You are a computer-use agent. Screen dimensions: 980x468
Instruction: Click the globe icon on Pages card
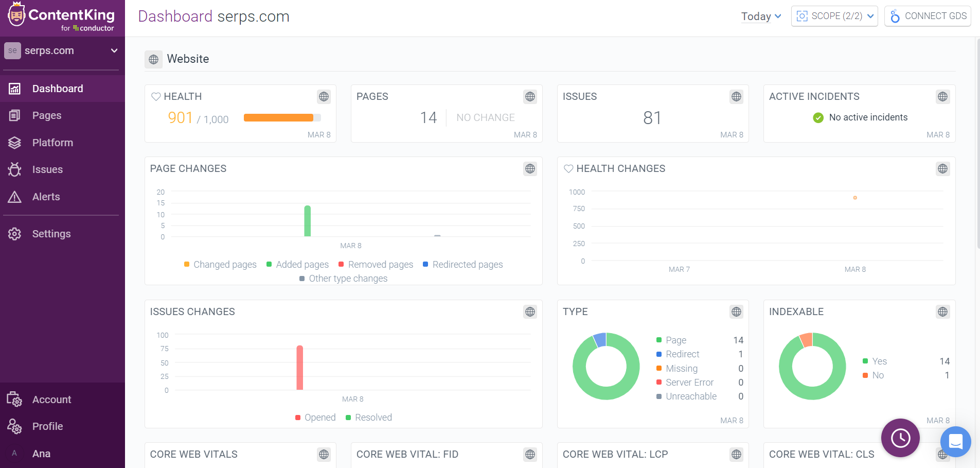tap(530, 96)
